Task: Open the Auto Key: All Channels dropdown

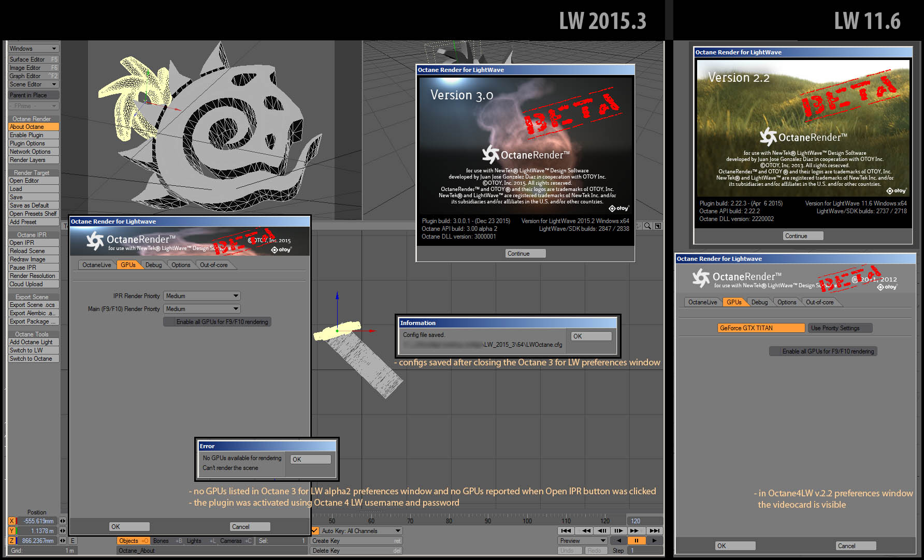Action: tap(361, 531)
